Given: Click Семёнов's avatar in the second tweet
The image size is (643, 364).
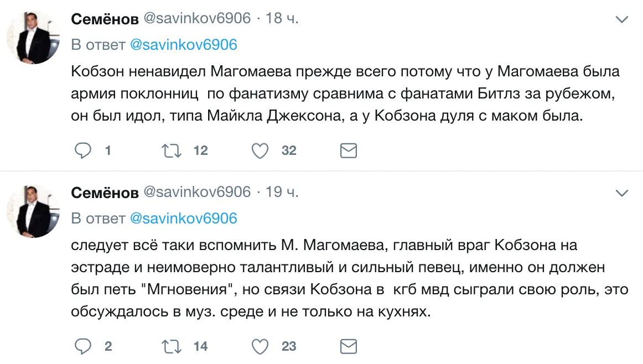Looking at the screenshot, I should (33, 211).
